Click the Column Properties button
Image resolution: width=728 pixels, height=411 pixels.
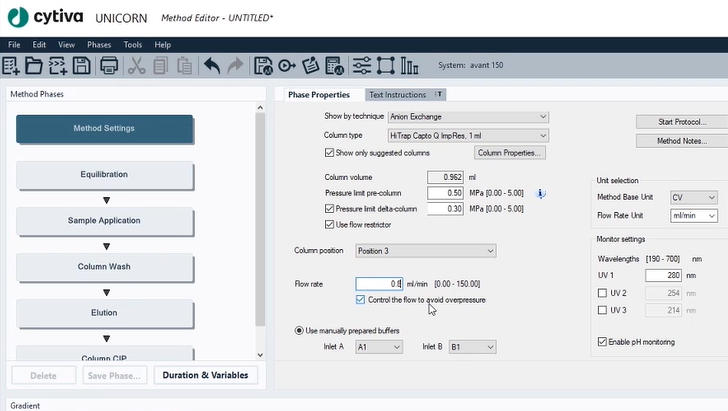[510, 153]
